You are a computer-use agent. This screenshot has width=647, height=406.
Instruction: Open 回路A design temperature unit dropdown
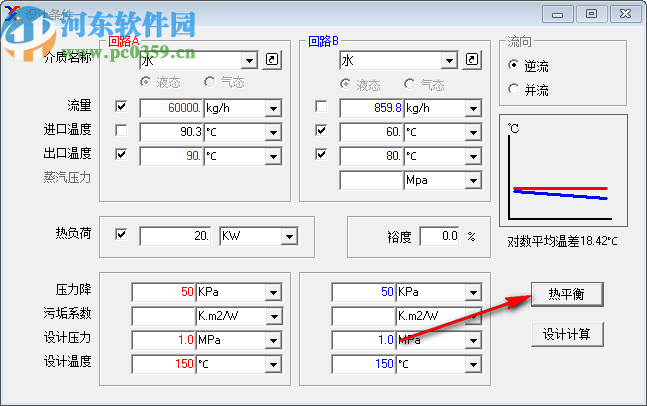pyautogui.click(x=273, y=364)
